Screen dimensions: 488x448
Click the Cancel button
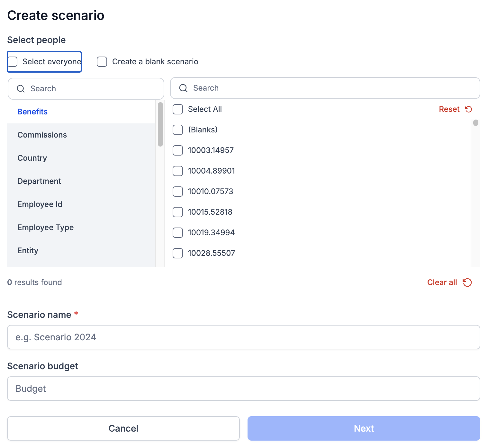pos(123,428)
